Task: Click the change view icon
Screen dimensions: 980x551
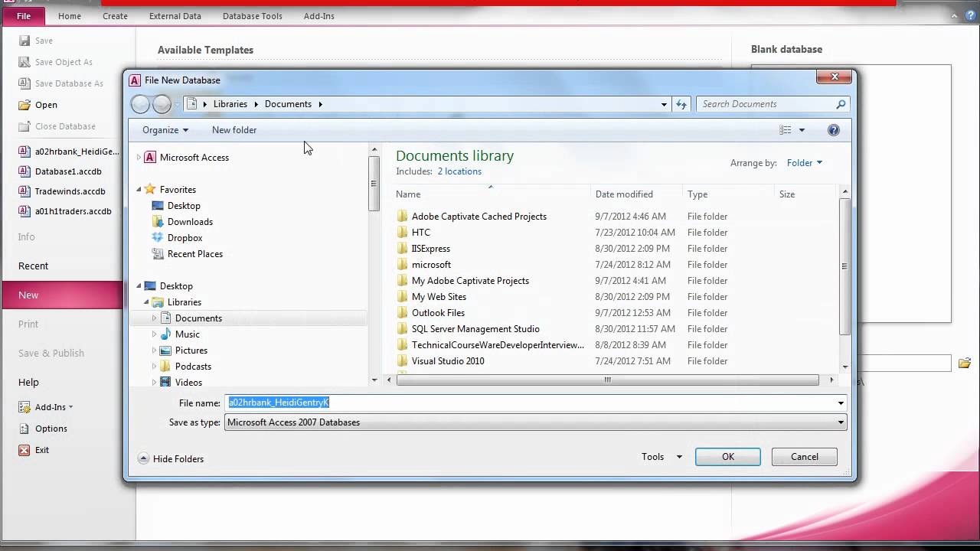Action: [785, 130]
